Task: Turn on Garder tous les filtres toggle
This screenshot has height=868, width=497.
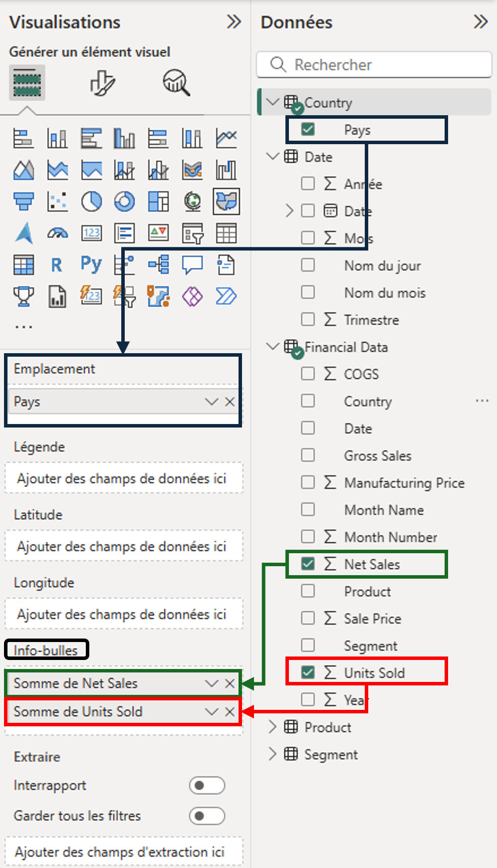Action: 207,816
